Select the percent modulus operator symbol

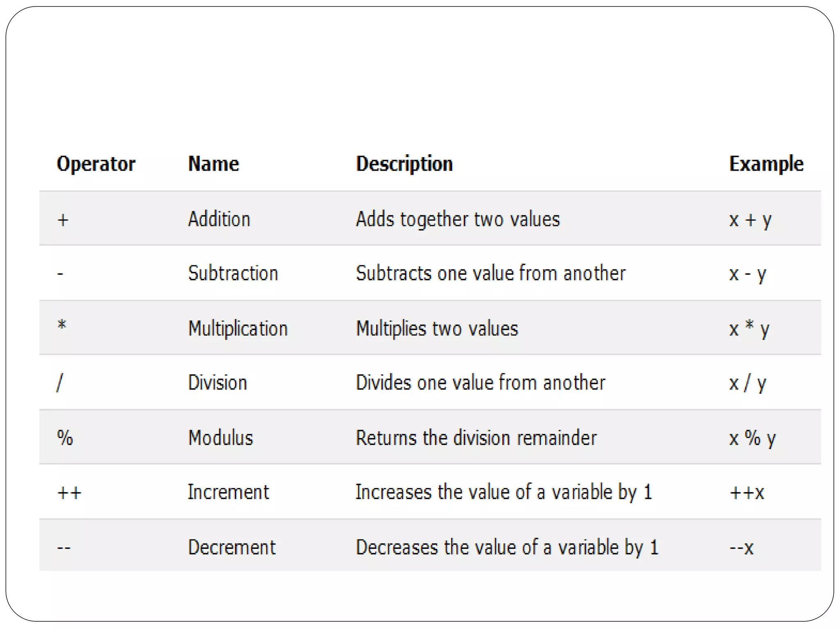(65, 438)
